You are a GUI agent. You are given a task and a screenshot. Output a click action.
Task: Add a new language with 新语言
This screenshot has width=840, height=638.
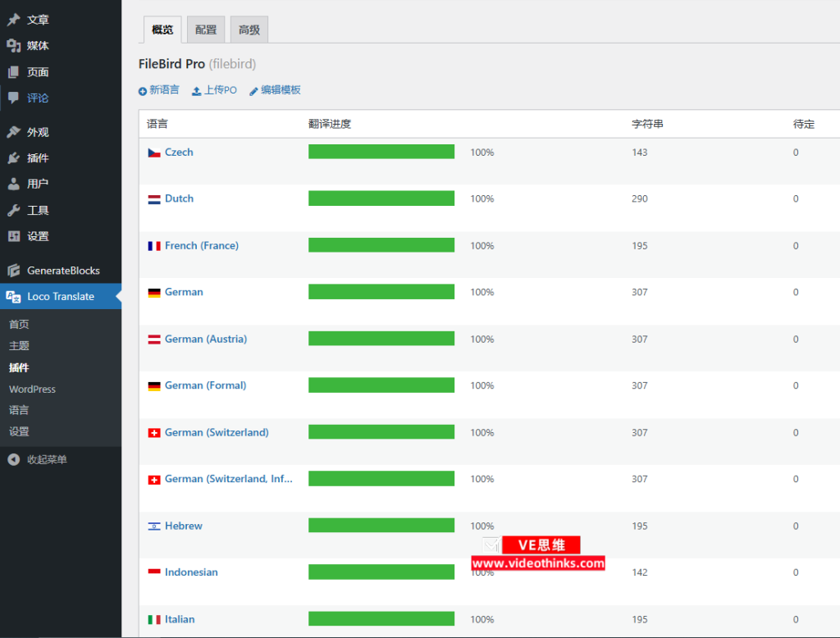164,90
